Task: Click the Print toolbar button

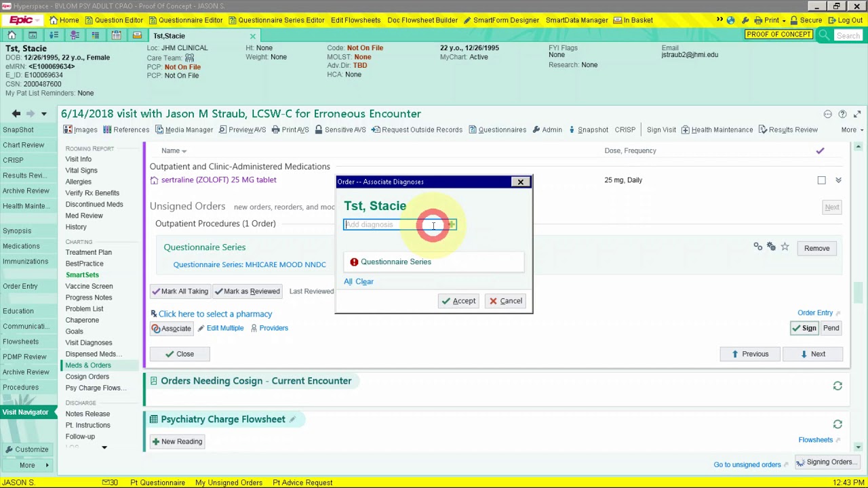Action: click(770, 20)
